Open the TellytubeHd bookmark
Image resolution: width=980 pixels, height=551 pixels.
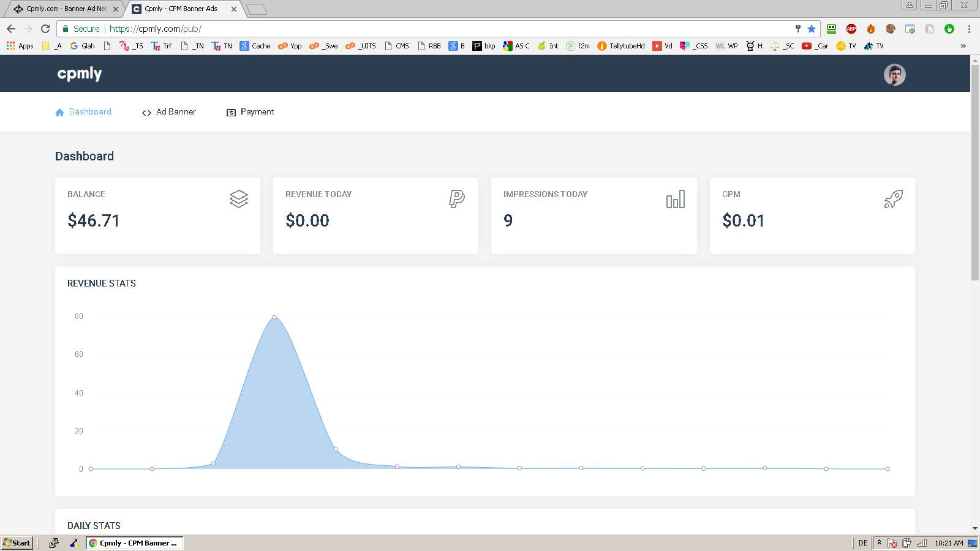[621, 46]
